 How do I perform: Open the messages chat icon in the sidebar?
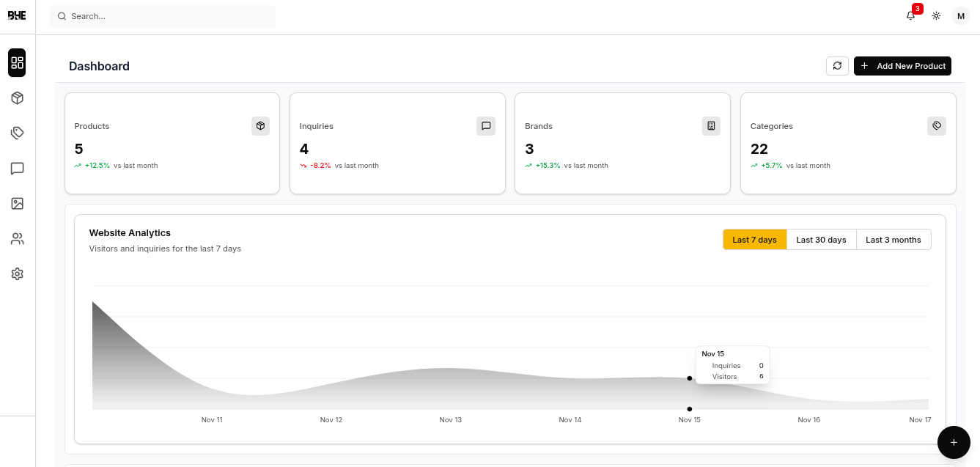(17, 169)
